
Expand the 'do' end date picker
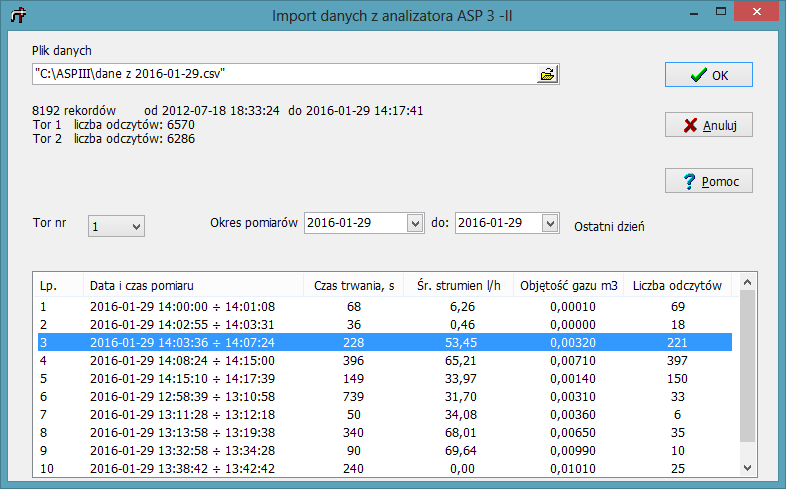[550, 223]
